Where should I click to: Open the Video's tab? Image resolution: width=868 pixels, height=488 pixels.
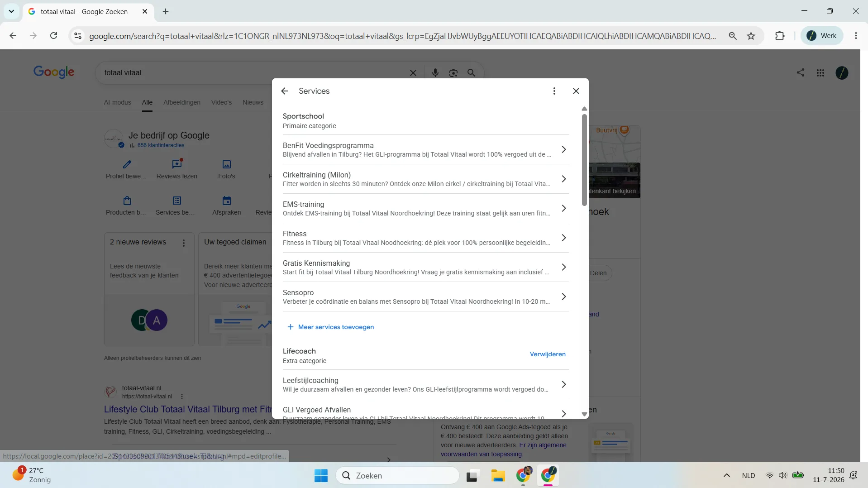click(x=221, y=102)
